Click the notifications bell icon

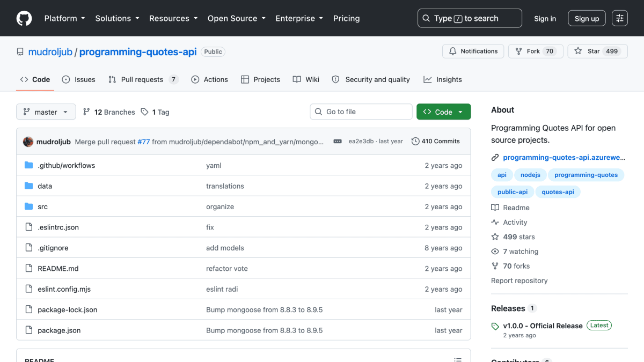pos(452,51)
